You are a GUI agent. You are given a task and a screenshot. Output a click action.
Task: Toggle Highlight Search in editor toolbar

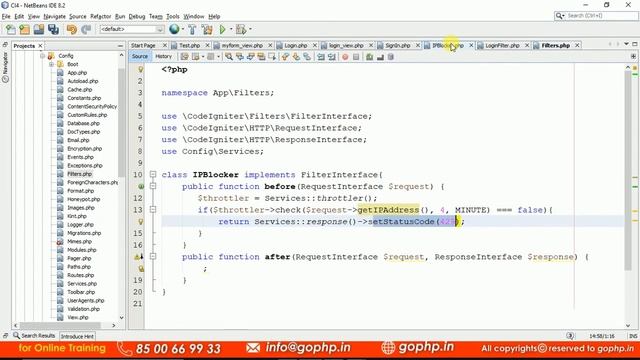coord(261,57)
